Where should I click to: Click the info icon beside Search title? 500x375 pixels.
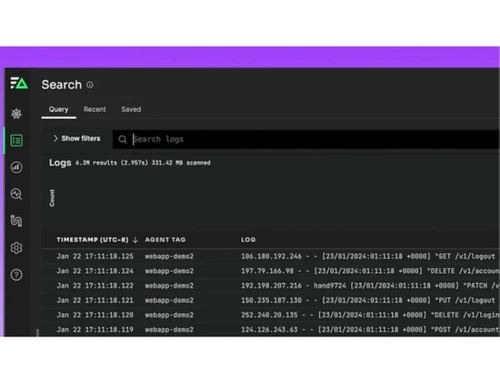(90, 85)
